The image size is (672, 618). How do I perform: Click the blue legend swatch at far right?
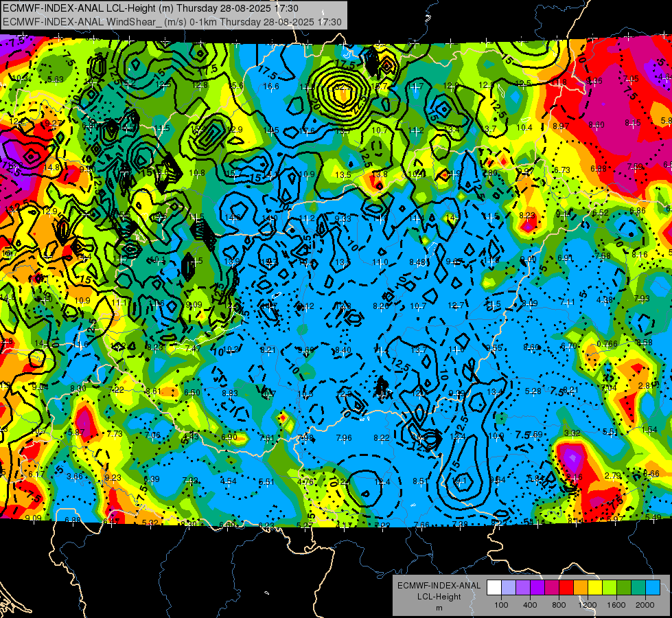653,588
